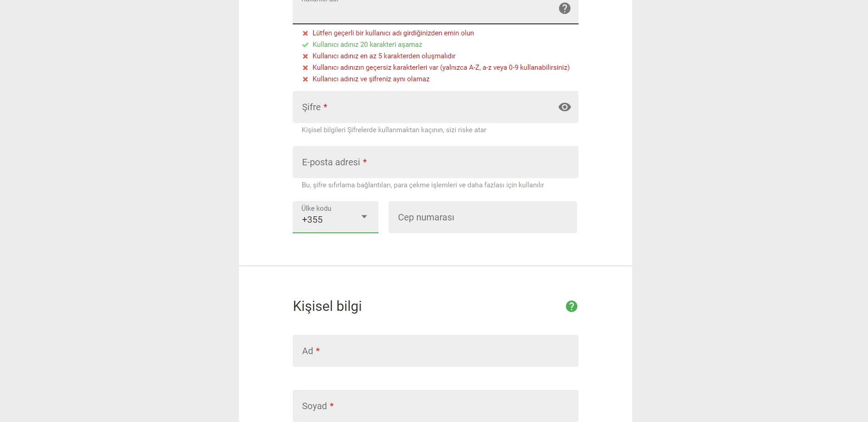Click red X beside 'en az 5 karakterden'
Image resolution: width=868 pixels, height=422 pixels.
305,56
